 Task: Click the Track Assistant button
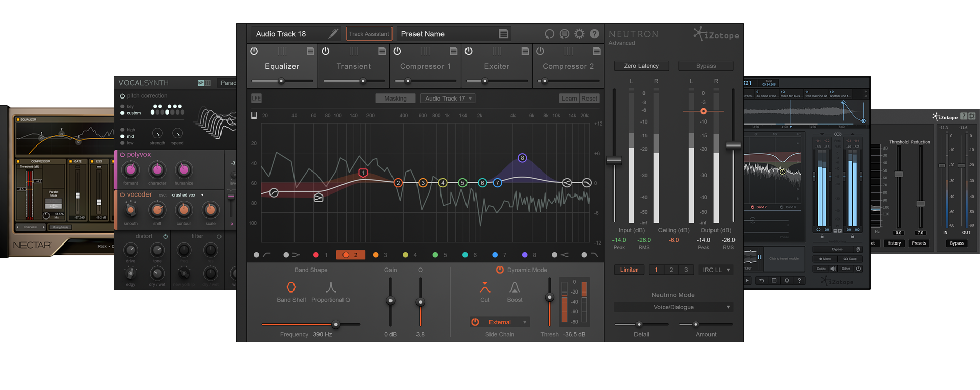click(x=369, y=34)
